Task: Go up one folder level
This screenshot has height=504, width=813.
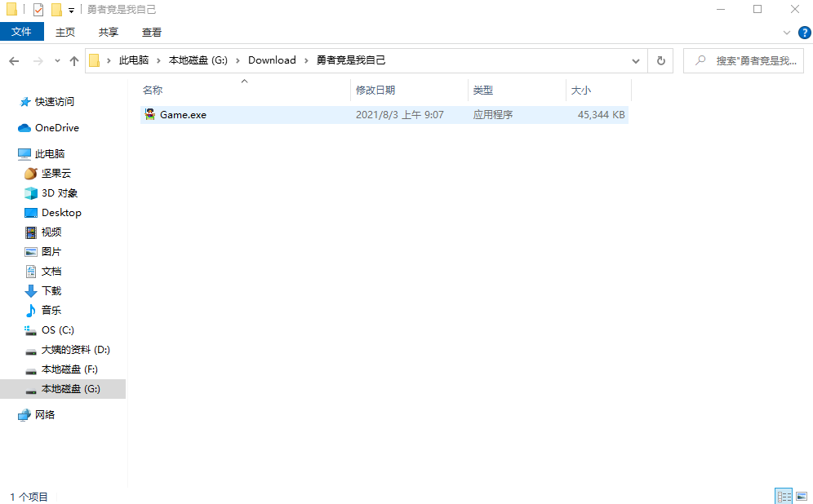Action: (x=74, y=61)
